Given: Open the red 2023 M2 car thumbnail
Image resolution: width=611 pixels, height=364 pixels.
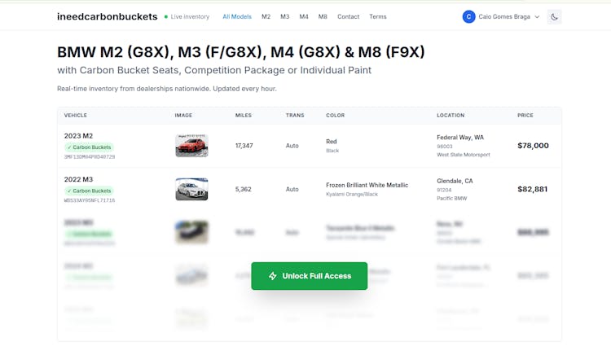Looking at the screenshot, I should click(x=191, y=146).
